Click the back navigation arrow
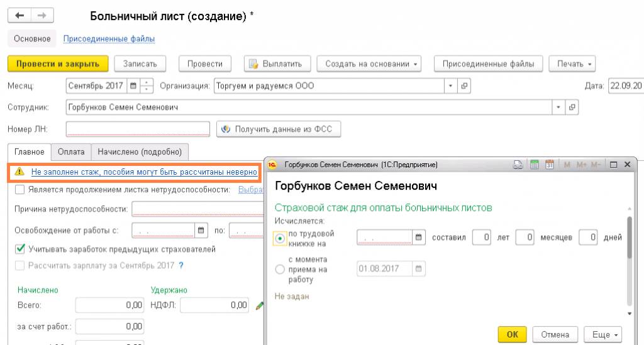This screenshot has width=644, height=345. pyautogui.click(x=19, y=16)
